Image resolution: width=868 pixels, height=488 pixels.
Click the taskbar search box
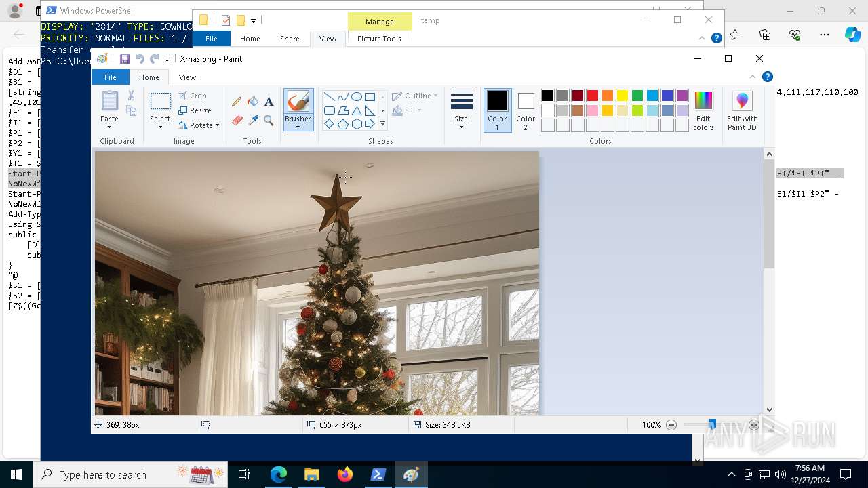pos(132,474)
